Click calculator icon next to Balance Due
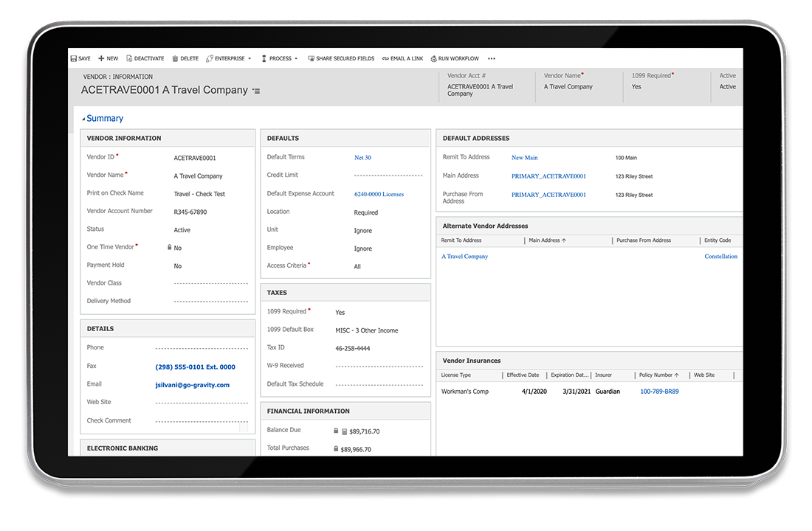The image size is (812, 531). (x=345, y=431)
